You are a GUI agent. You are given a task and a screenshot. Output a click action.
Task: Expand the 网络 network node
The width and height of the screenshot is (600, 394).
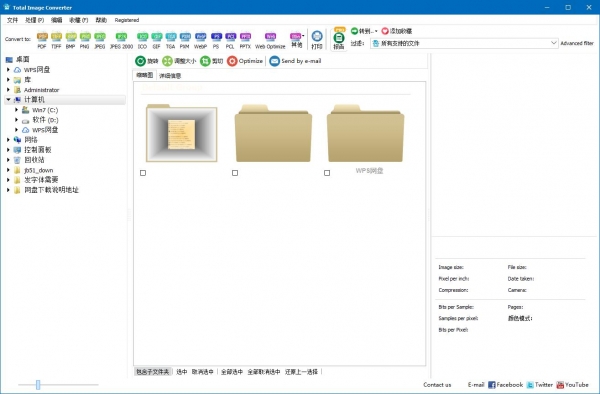pyautogui.click(x=8, y=140)
